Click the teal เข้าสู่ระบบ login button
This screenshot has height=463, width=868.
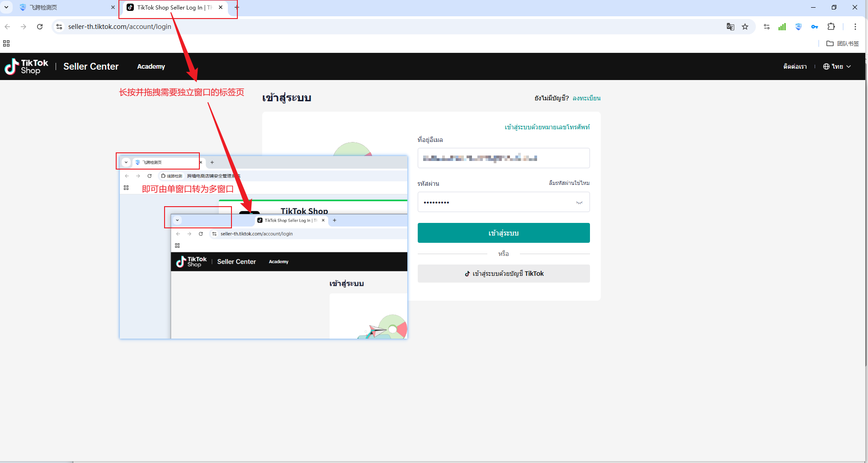[504, 233]
